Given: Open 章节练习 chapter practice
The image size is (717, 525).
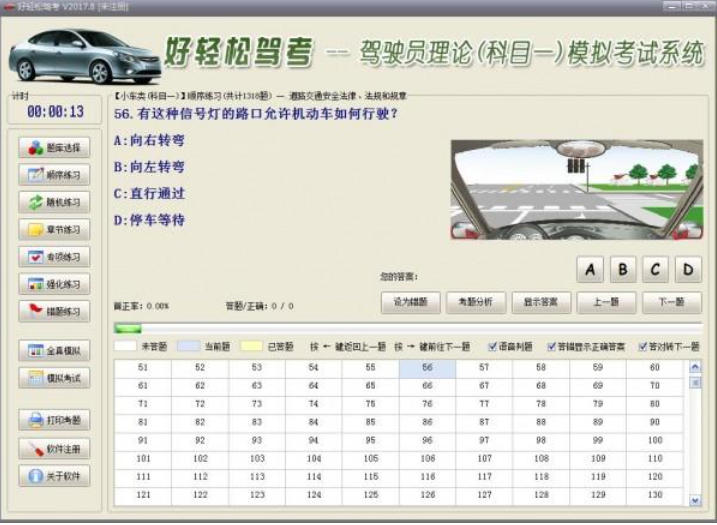Looking at the screenshot, I should [x=54, y=229].
